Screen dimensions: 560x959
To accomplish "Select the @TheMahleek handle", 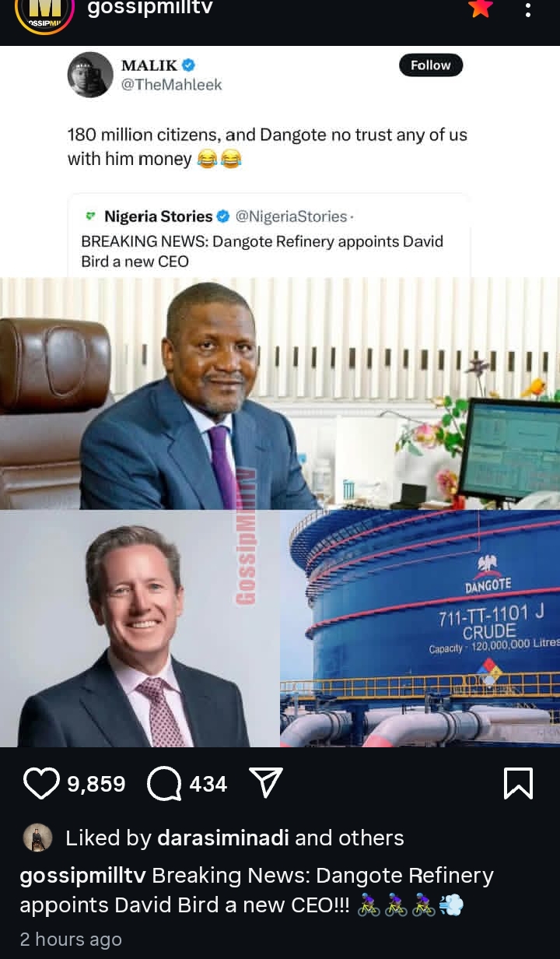I will 171,85.
